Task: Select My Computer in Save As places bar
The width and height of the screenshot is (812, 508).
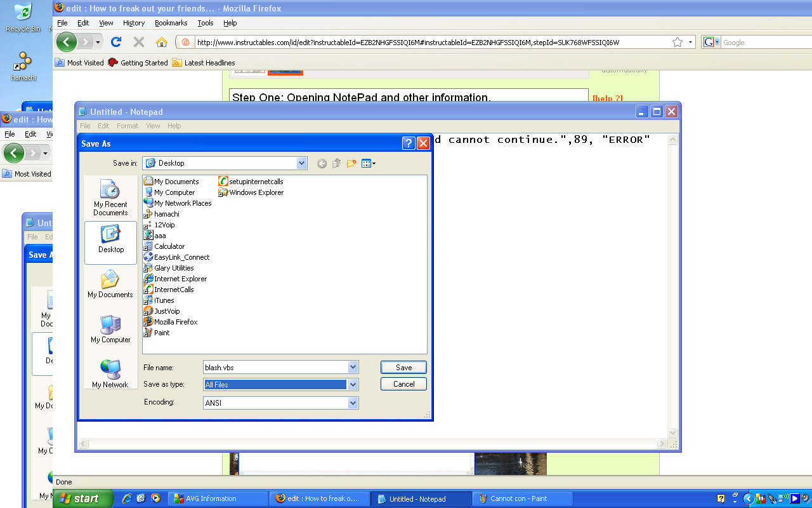Action: 110,329
